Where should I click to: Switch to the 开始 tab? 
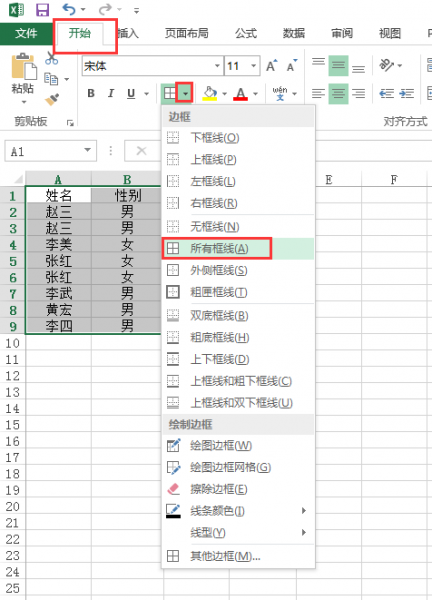coord(80,34)
